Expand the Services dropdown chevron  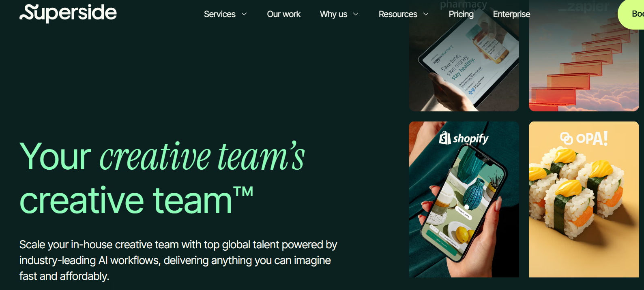244,14
